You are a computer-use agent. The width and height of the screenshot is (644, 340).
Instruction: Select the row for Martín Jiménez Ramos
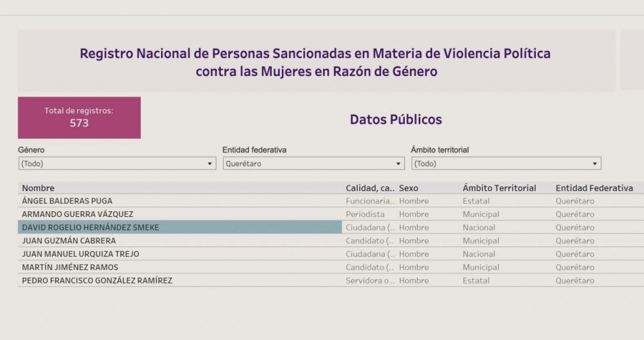pyautogui.click(x=70, y=267)
